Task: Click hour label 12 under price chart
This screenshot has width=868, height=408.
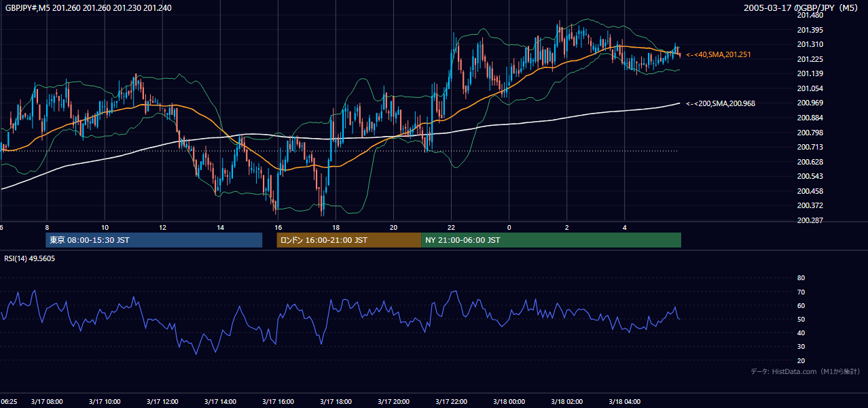Action: [x=162, y=227]
